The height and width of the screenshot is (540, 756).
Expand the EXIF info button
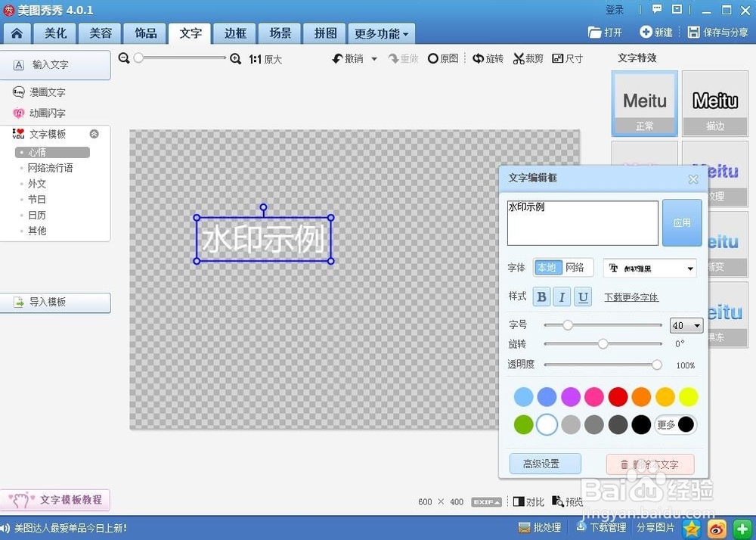486,502
